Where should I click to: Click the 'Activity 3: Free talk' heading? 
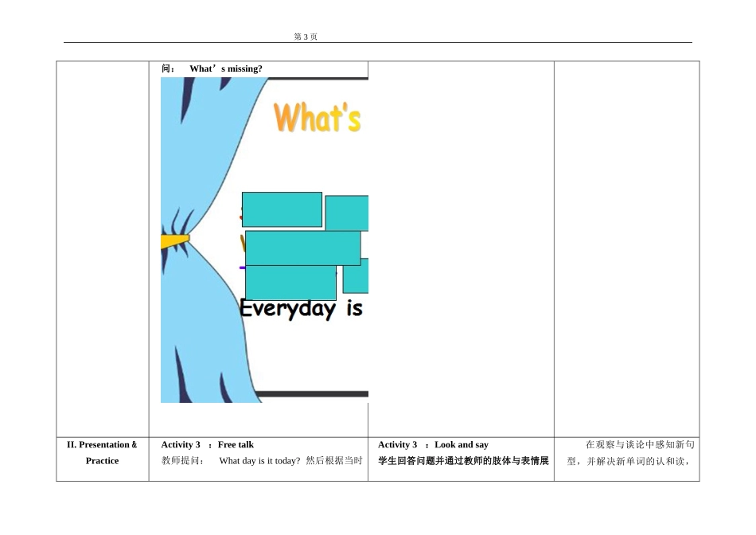pos(208,444)
